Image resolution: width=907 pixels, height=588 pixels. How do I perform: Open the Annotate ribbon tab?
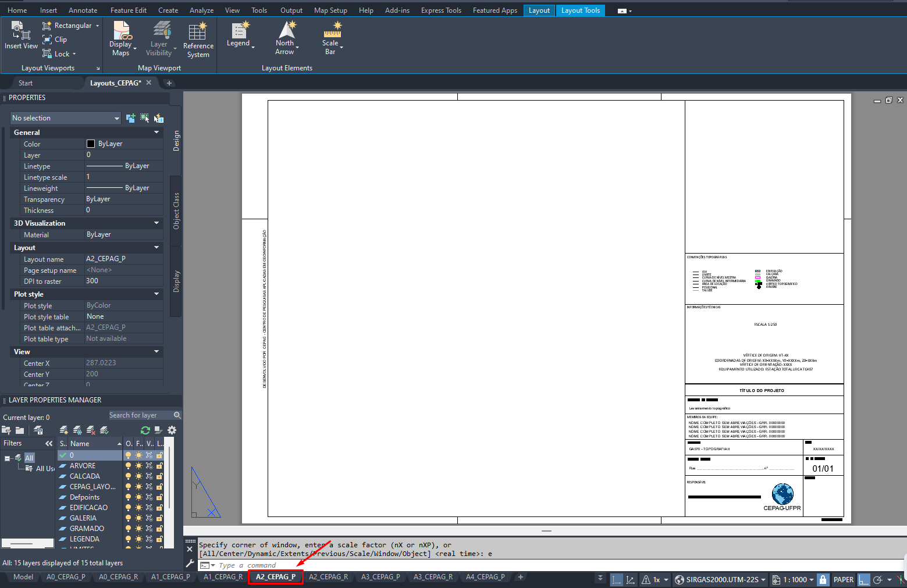click(83, 10)
